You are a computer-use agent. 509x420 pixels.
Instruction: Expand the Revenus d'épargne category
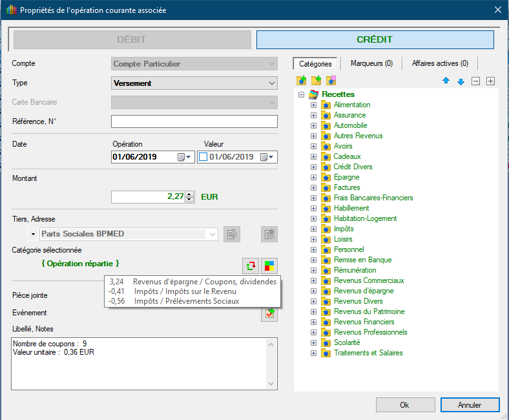click(313, 291)
